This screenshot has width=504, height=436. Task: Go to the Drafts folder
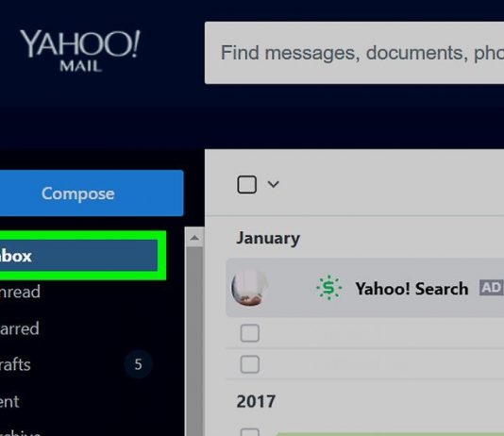pyautogui.click(x=15, y=364)
